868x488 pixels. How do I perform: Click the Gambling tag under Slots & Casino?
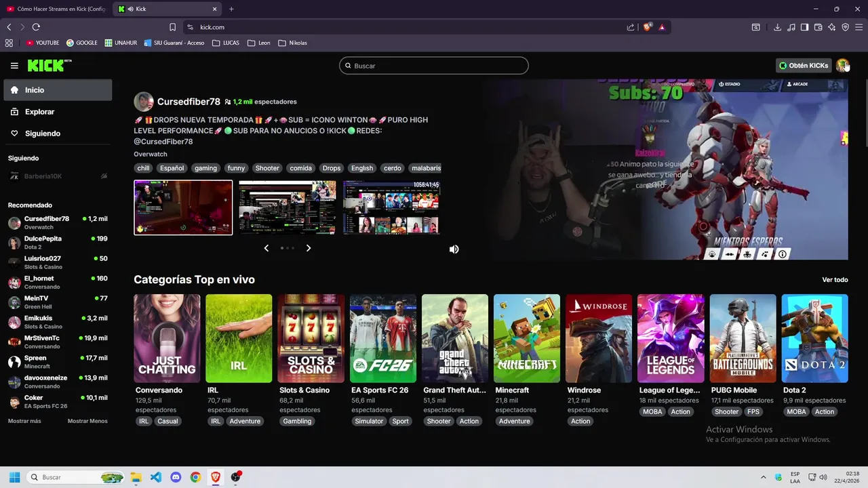tap(297, 421)
